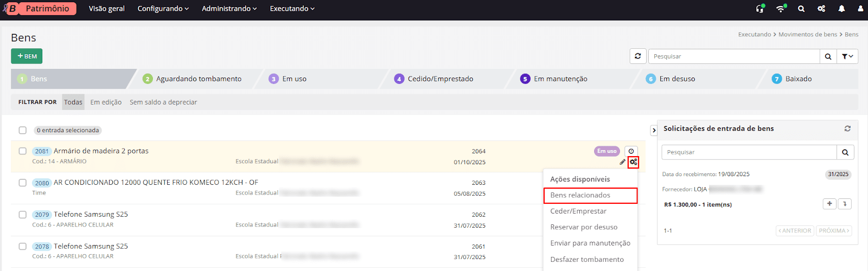This screenshot has width=868, height=271.
Task: Click the green + BEM button
Action: 27,56
